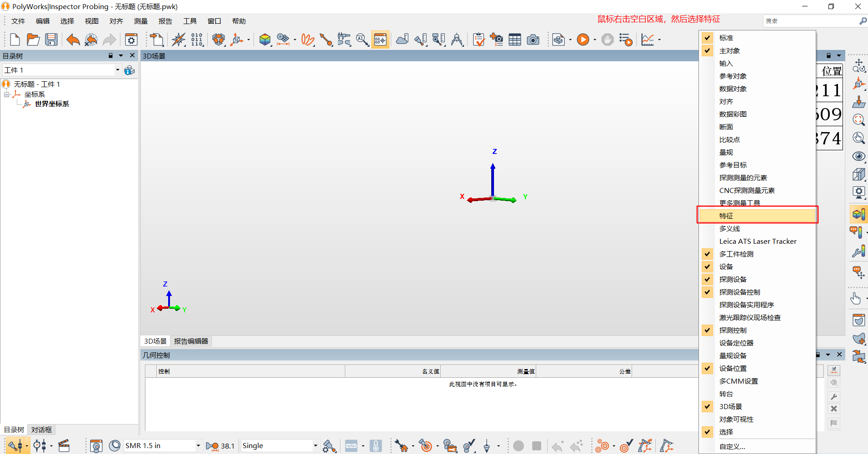
Task: Take a snapshot with the camera tool
Action: [x=533, y=39]
